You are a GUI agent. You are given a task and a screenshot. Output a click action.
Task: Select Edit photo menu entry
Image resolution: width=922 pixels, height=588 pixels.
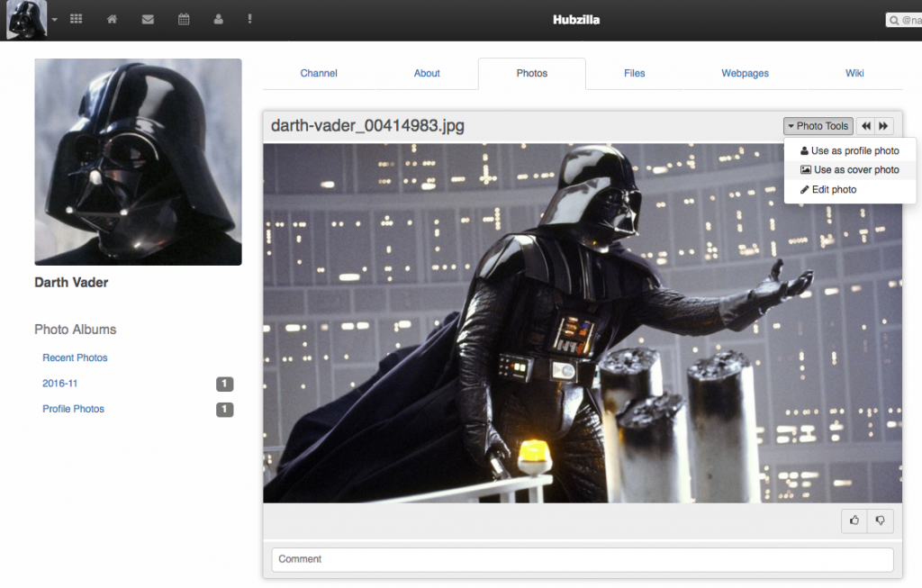tap(828, 190)
